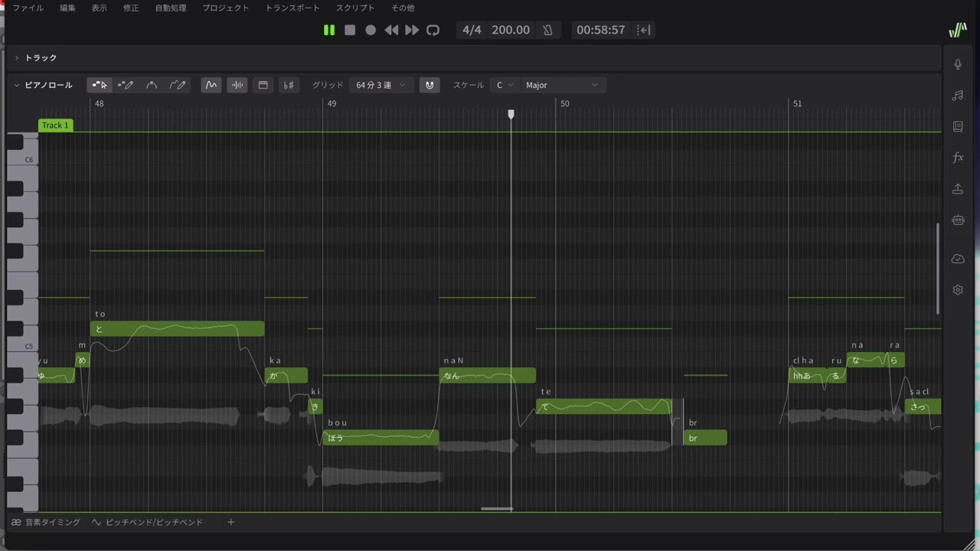This screenshot has height=551, width=980.
Task: Rewind using the double-left arrow button
Action: [x=391, y=30]
